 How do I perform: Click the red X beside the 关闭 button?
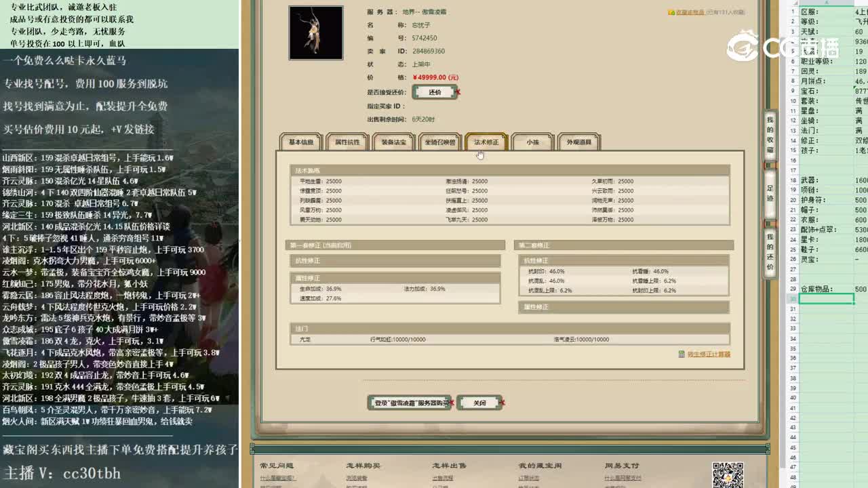coord(502,402)
